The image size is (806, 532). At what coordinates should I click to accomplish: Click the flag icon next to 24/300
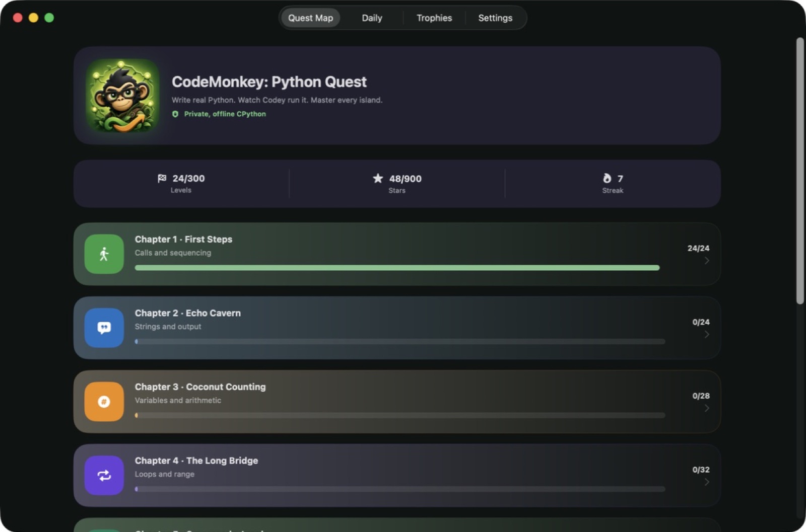tap(162, 178)
